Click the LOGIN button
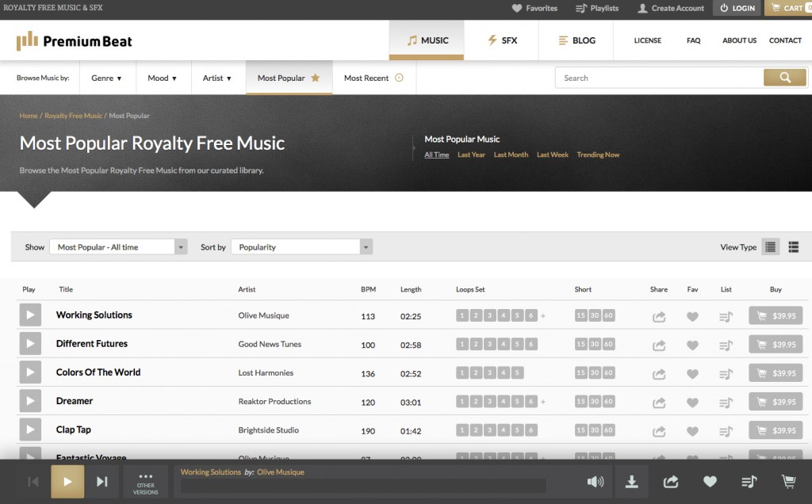The image size is (812, 504). tap(737, 8)
